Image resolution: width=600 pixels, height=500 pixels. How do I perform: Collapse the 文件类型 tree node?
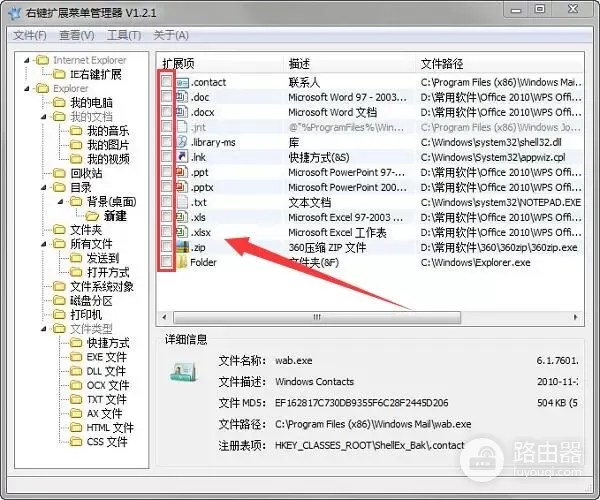click(43, 329)
